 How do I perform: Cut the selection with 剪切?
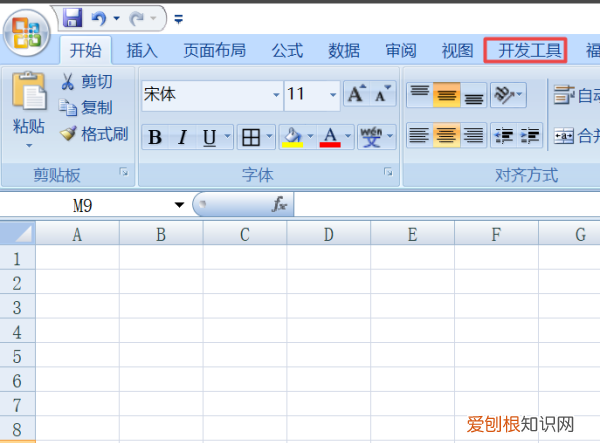pos(86,81)
